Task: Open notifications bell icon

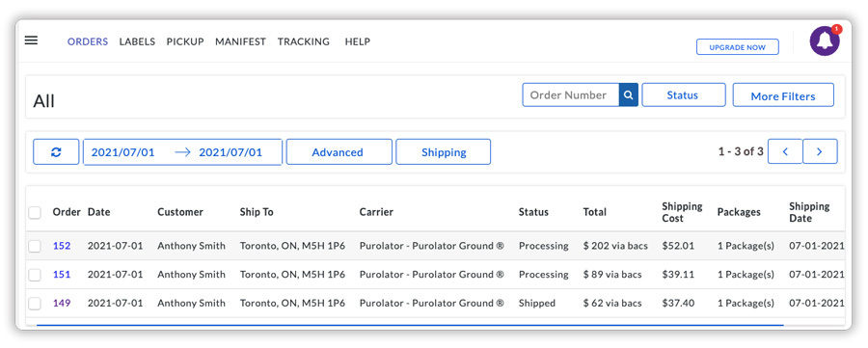Action: (x=825, y=40)
